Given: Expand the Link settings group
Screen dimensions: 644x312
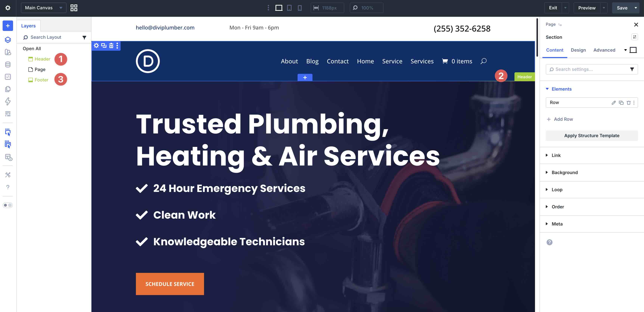Looking at the screenshot, I should pos(556,155).
